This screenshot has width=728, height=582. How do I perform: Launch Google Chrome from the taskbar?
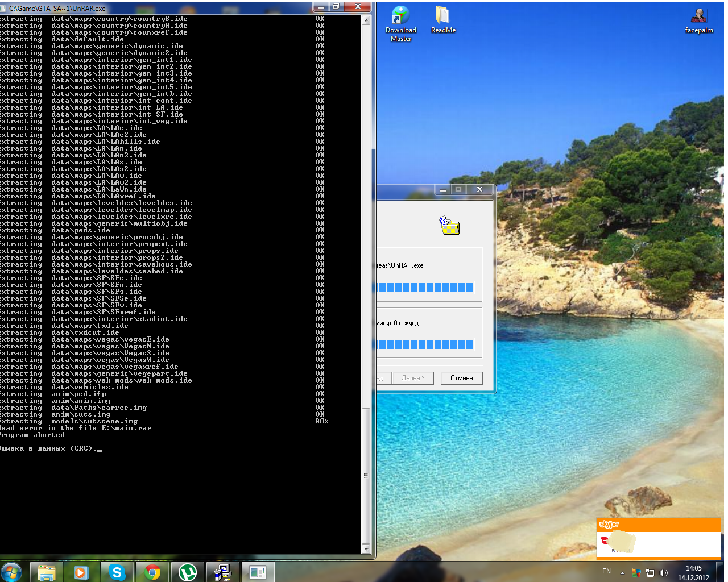click(152, 572)
